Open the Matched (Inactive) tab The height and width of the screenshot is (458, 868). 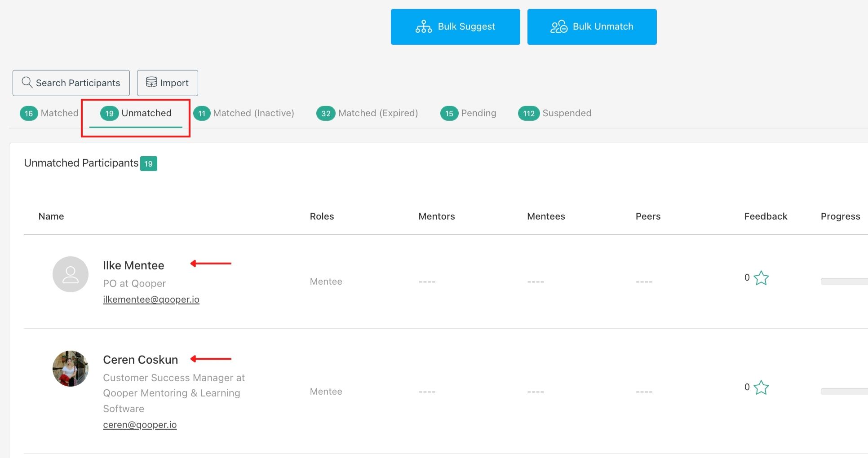coord(245,113)
